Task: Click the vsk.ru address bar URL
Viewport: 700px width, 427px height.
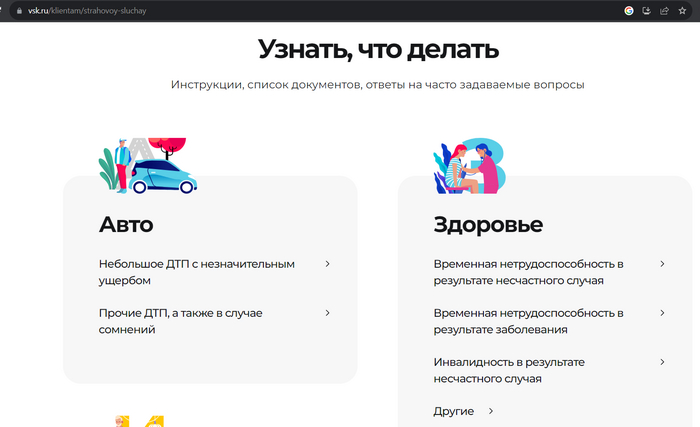Action: [87, 11]
